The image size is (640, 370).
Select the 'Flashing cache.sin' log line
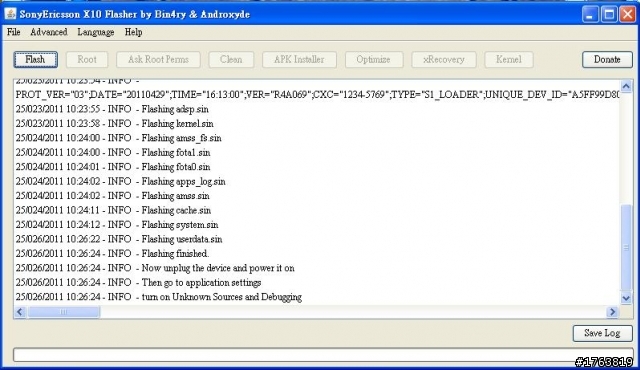(x=113, y=210)
